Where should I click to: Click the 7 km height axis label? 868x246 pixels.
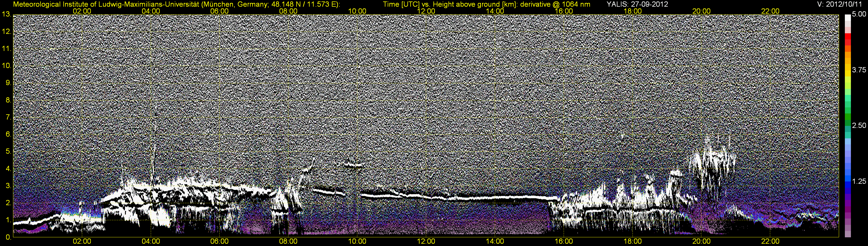8,117
